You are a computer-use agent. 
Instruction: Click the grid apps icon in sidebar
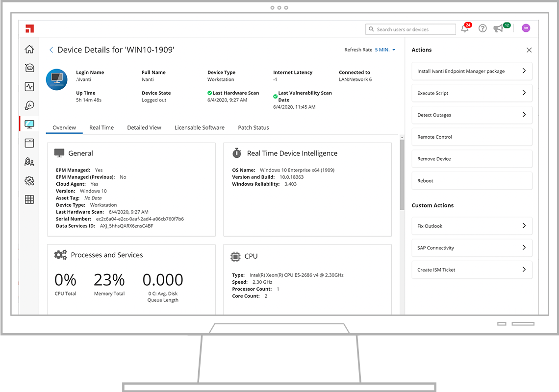(x=29, y=199)
